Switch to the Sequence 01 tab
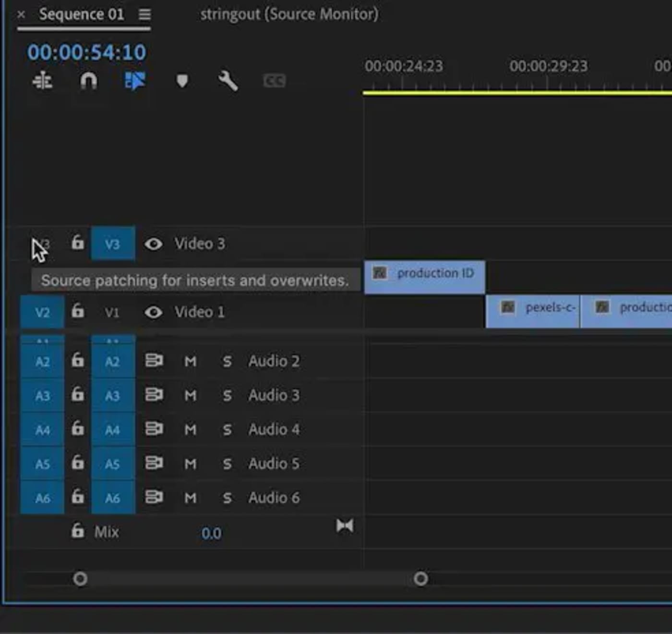672x634 pixels. [82, 14]
